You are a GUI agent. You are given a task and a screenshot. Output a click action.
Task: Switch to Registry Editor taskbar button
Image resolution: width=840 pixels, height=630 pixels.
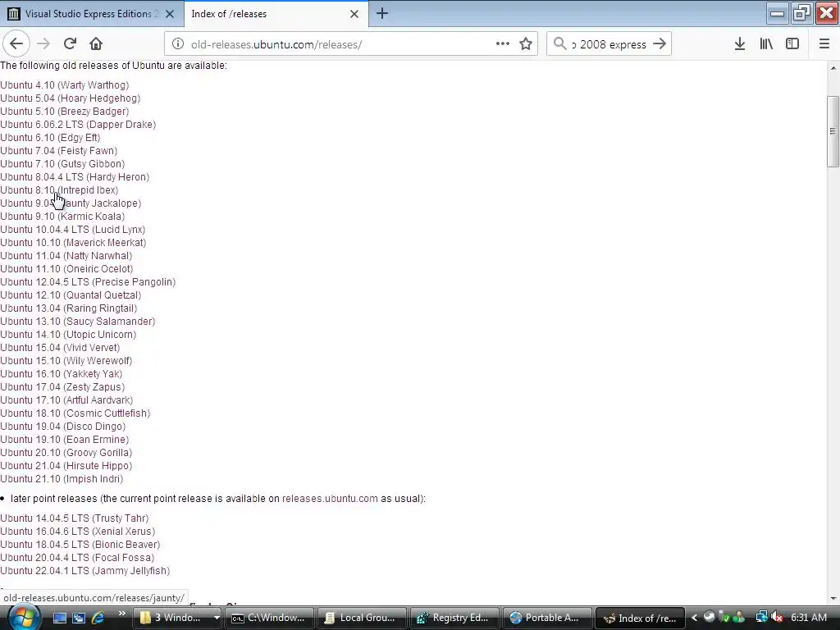pos(454,618)
